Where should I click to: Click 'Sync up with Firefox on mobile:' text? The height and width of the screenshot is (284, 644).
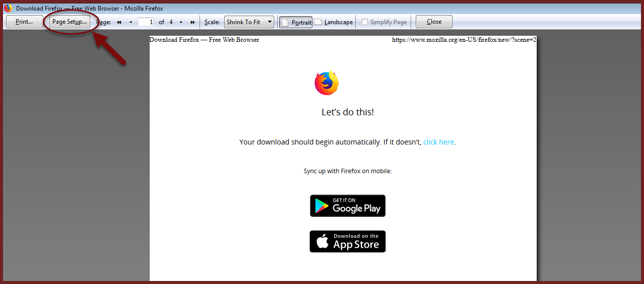tap(348, 171)
